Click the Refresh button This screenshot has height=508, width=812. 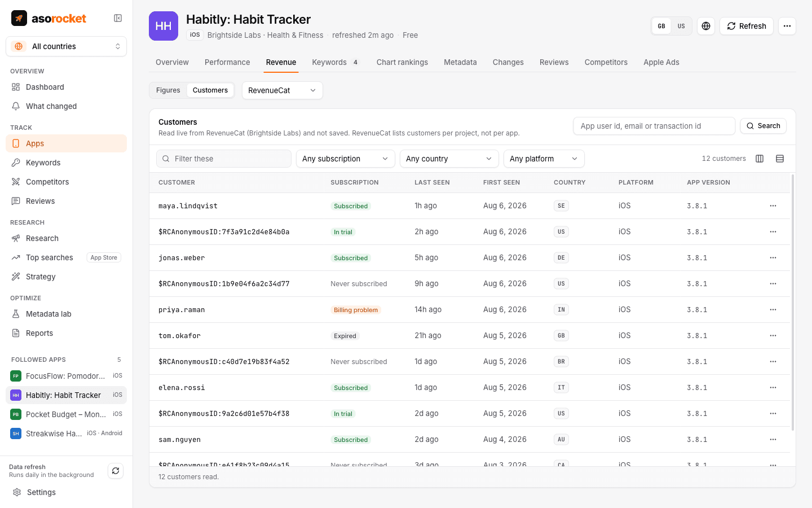(x=747, y=26)
